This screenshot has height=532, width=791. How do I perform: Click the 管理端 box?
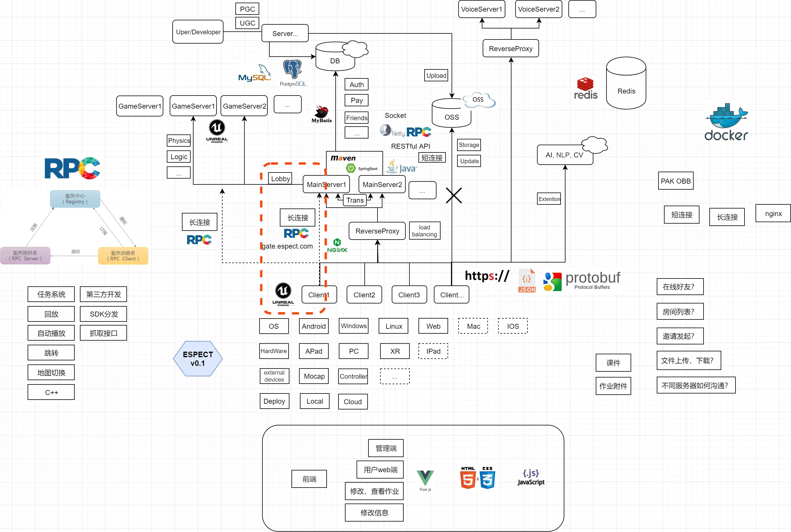click(x=386, y=448)
